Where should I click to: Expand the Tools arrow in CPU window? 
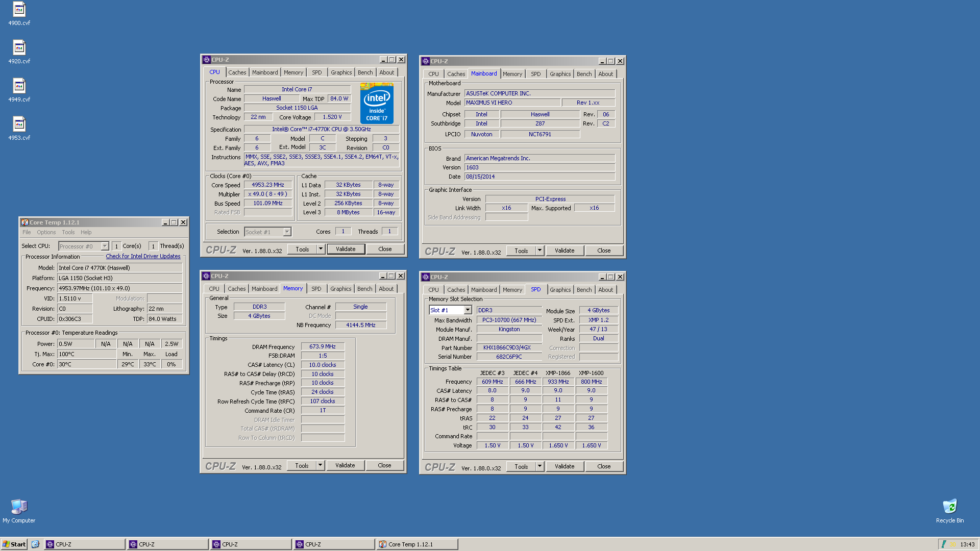[x=321, y=249]
